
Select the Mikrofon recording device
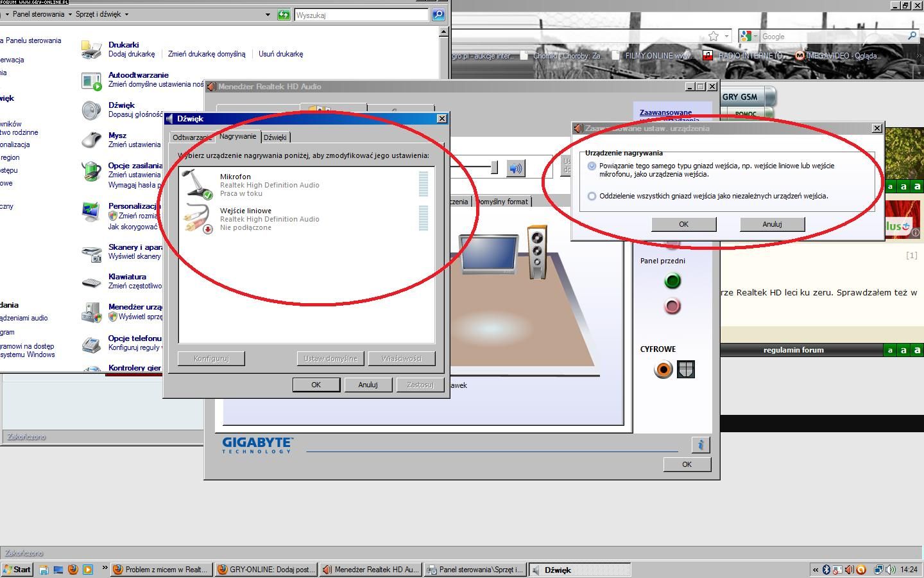pos(307,184)
